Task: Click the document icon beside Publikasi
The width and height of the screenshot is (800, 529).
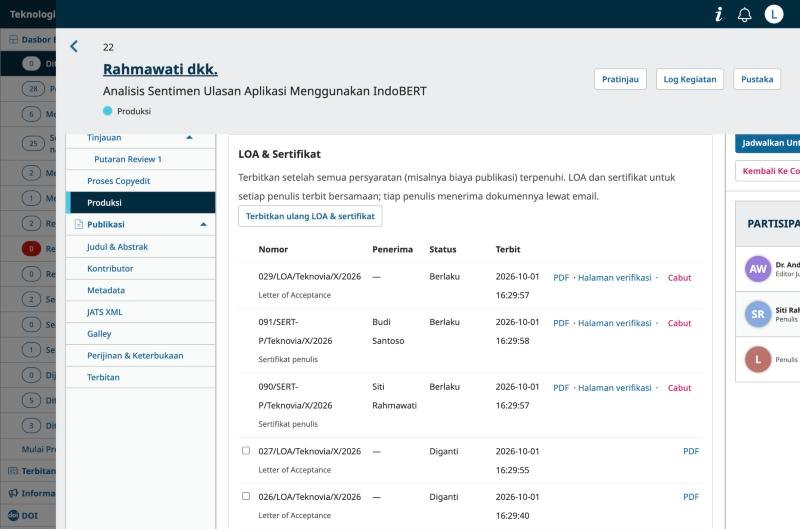Action: 79,224
